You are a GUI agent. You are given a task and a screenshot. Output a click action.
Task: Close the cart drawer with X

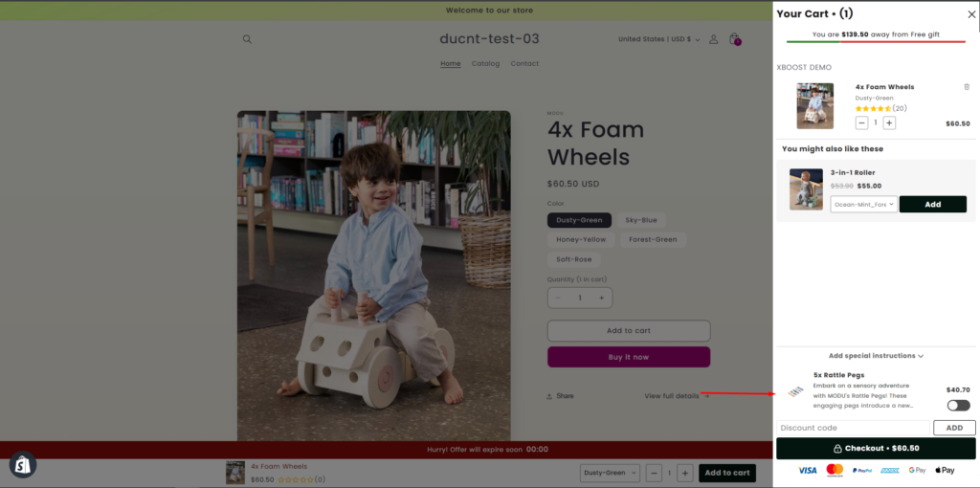coord(971,14)
